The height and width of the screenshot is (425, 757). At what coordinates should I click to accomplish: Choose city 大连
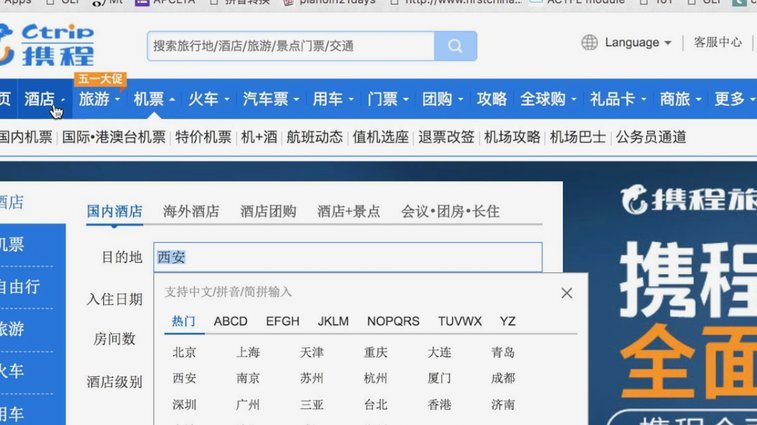click(439, 353)
